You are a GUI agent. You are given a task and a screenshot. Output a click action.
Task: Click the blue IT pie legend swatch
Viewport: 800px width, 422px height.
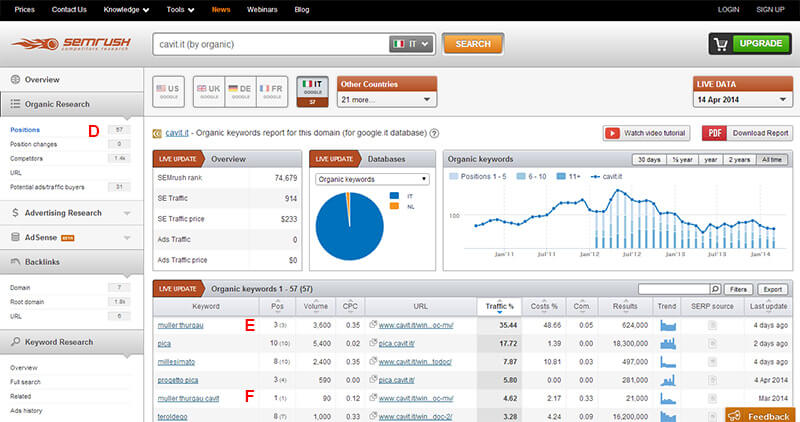[394, 195]
